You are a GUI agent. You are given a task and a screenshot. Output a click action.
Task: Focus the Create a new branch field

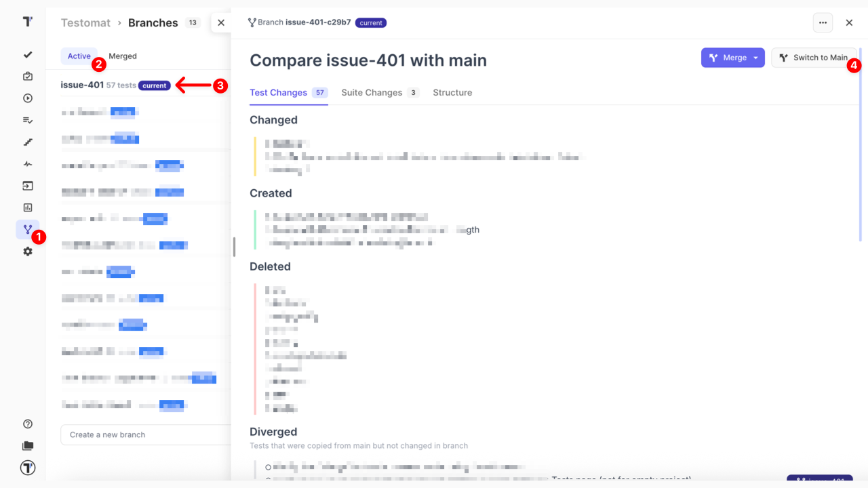click(146, 434)
